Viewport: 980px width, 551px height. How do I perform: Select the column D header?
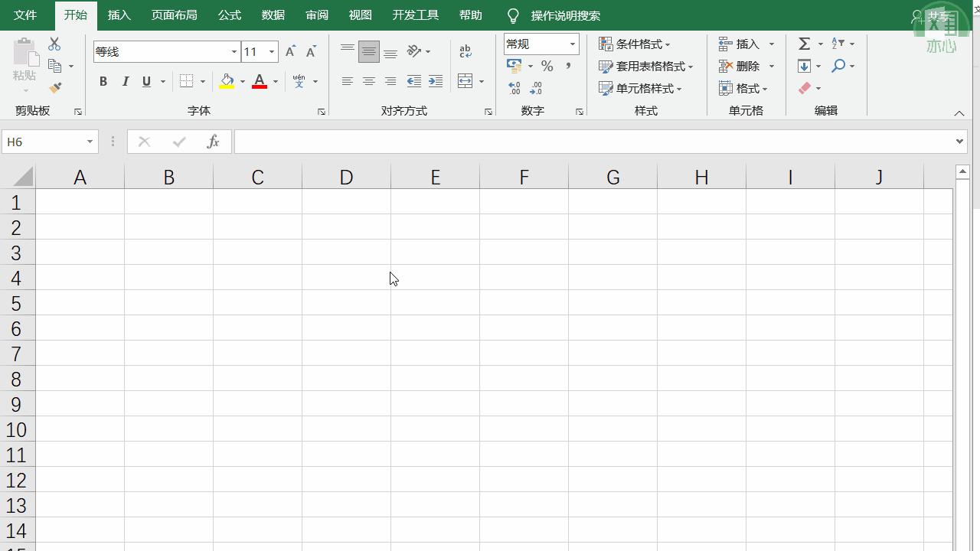pyautogui.click(x=346, y=178)
